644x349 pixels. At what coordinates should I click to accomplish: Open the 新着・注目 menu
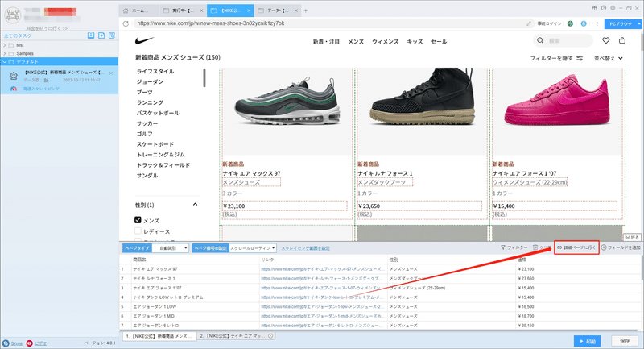pyautogui.click(x=326, y=42)
